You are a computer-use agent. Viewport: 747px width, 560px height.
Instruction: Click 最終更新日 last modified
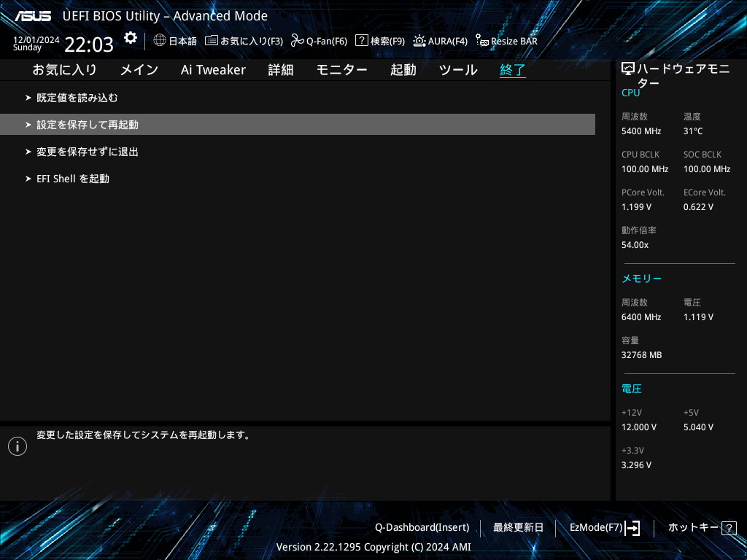coord(518,528)
